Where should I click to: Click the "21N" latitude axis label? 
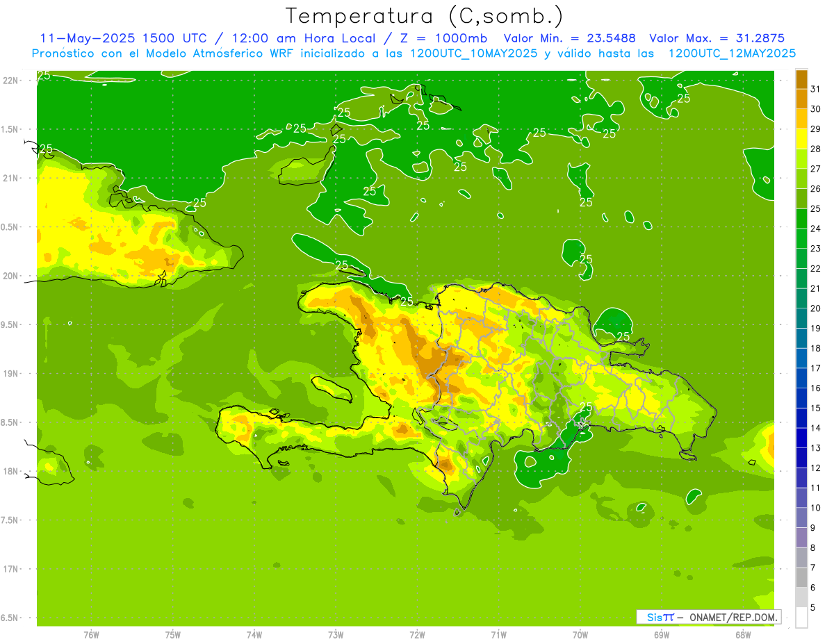[x=10, y=179]
